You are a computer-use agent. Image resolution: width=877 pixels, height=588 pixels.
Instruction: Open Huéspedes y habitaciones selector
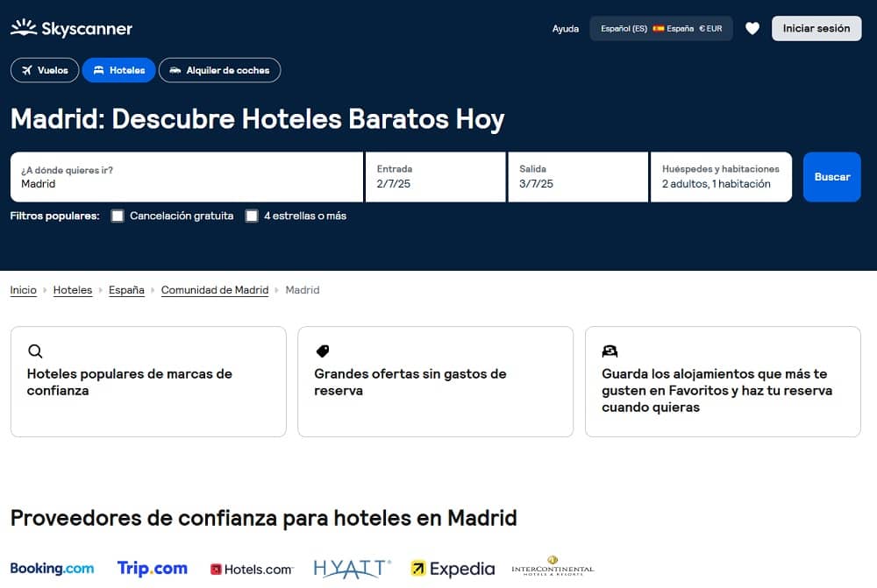pyautogui.click(x=722, y=177)
